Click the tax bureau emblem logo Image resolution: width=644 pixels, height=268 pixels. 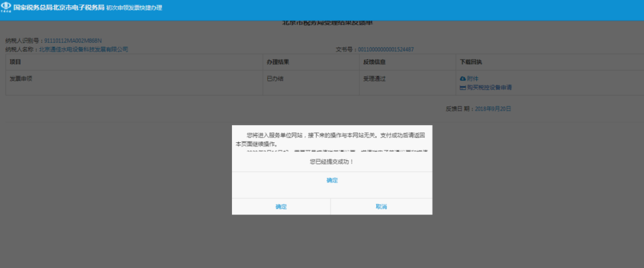[x=6, y=8]
